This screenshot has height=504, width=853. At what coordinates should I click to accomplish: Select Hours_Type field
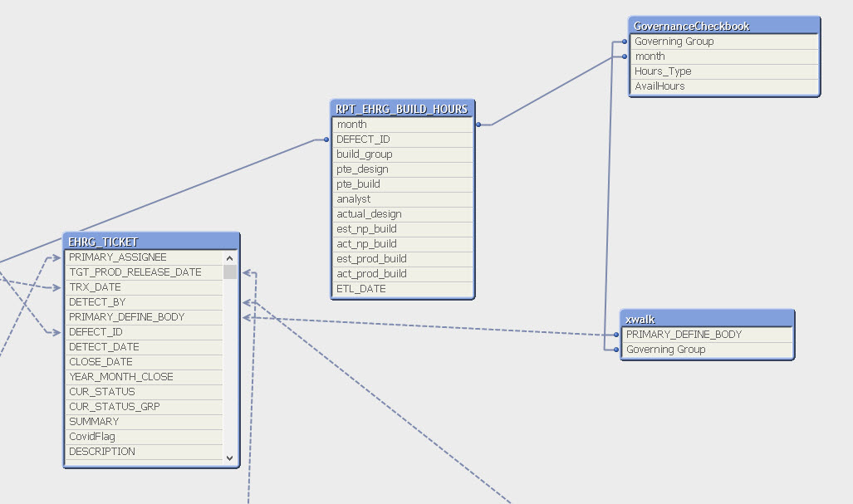724,71
